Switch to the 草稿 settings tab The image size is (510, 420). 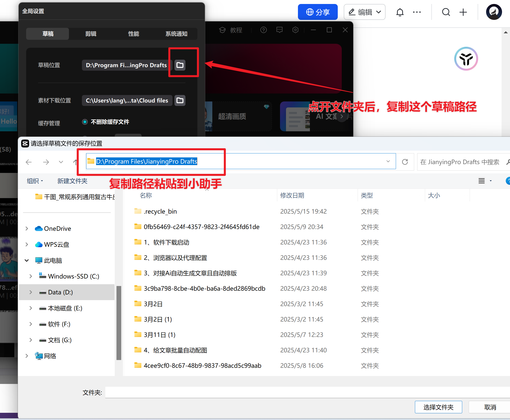[48, 34]
